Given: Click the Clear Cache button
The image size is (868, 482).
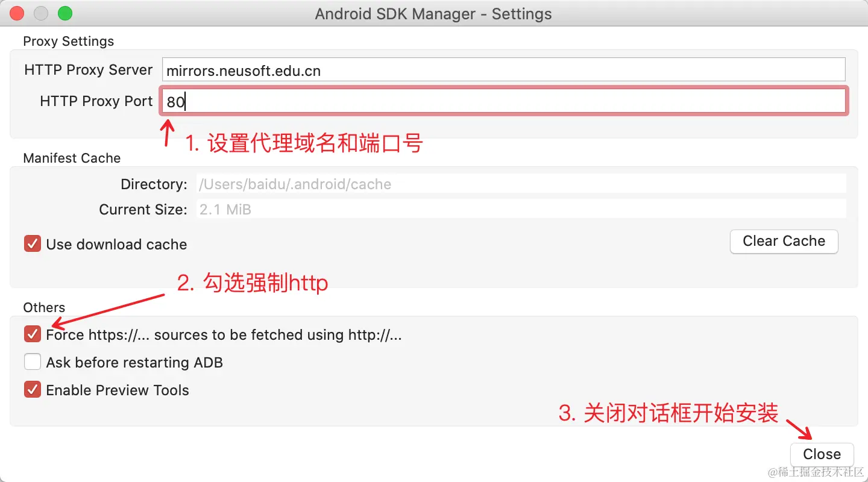Looking at the screenshot, I should 784,241.
